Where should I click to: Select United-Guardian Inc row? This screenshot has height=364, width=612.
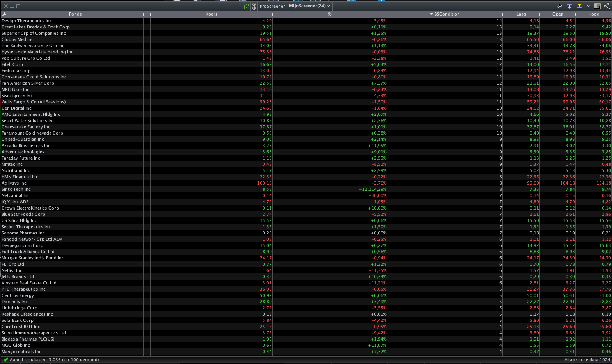tap(306, 139)
